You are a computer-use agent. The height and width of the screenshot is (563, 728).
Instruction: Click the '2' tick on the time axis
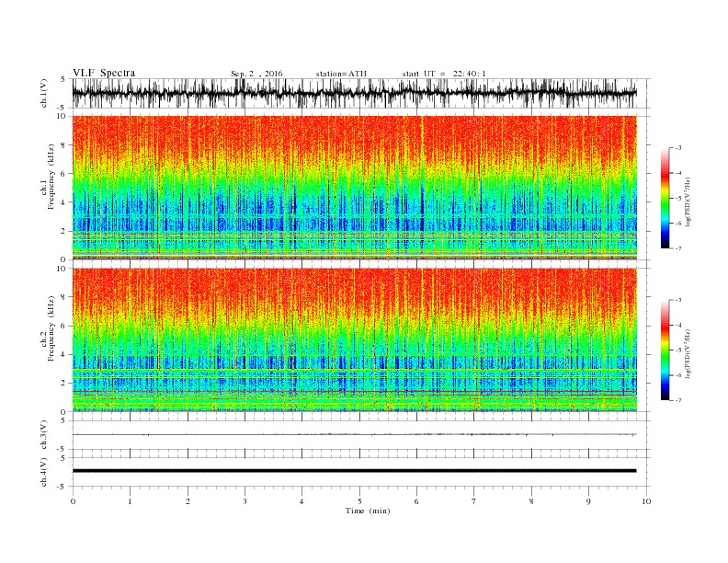coord(188,501)
